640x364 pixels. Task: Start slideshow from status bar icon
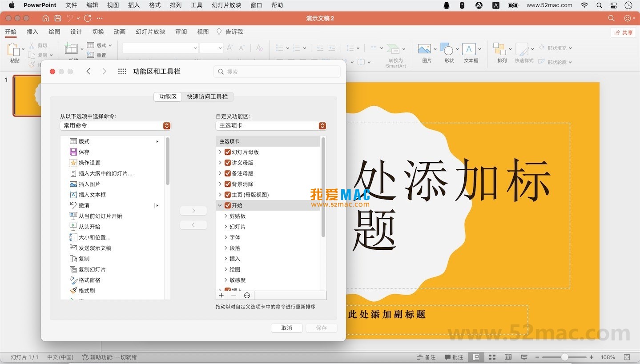click(524, 357)
